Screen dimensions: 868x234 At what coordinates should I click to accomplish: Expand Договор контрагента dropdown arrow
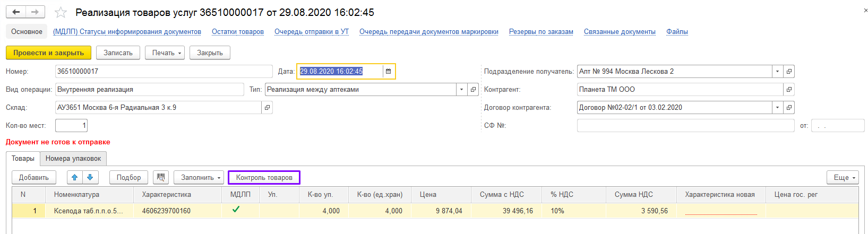(x=777, y=108)
